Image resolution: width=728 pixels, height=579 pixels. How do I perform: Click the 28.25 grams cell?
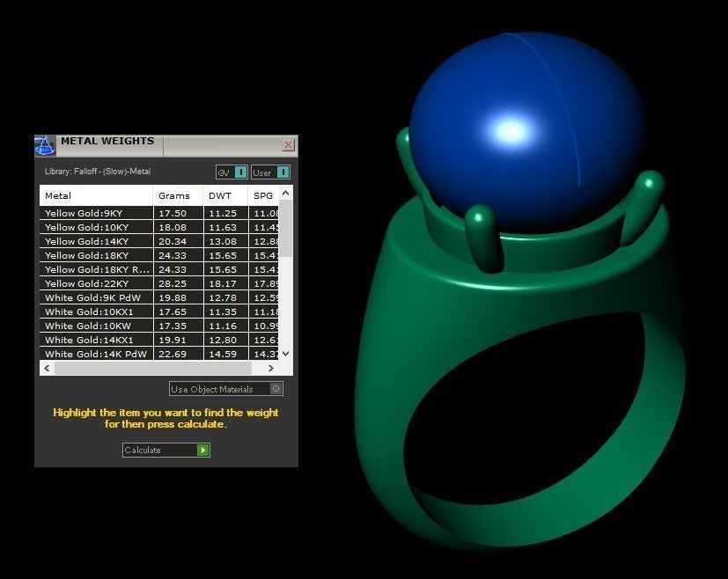(179, 283)
